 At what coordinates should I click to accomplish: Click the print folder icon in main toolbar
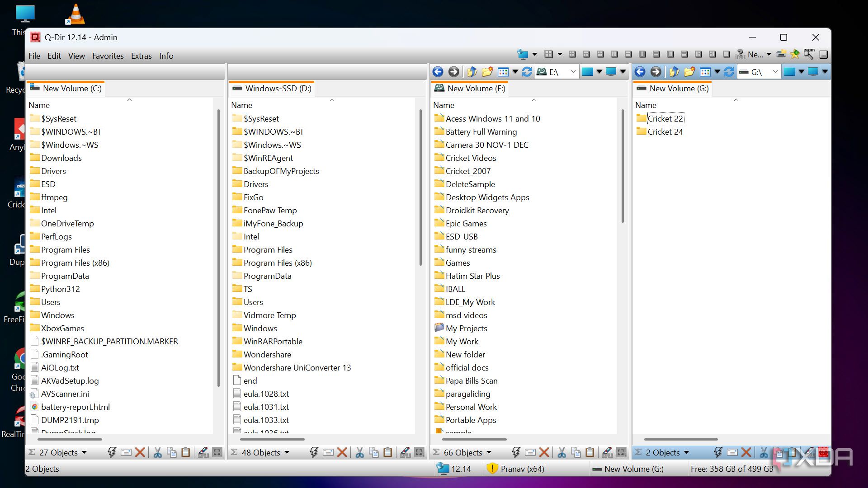pos(781,54)
